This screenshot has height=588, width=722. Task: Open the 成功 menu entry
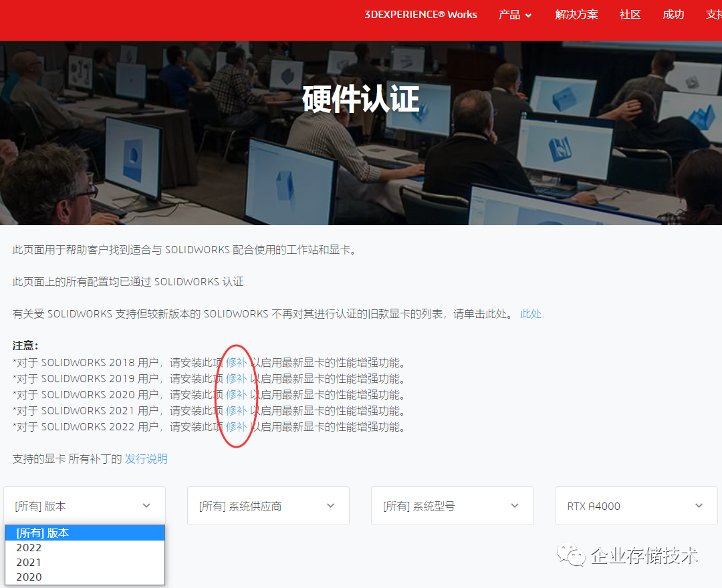tap(673, 15)
